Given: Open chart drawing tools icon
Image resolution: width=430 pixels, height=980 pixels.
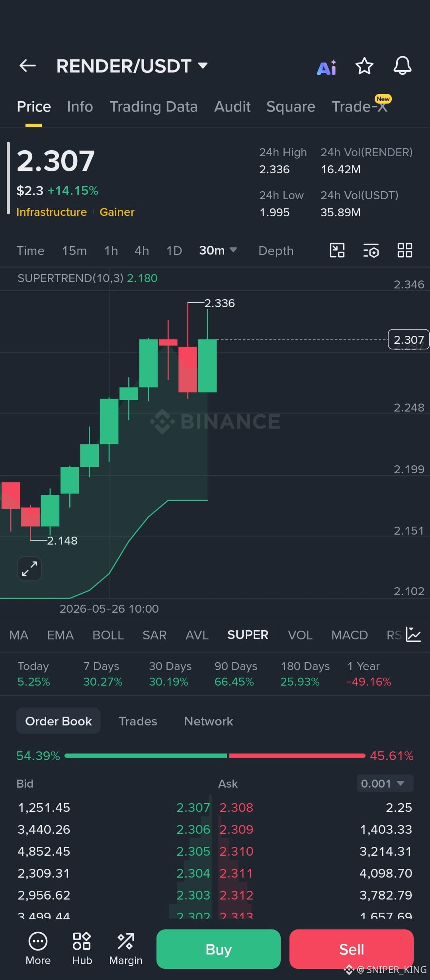Looking at the screenshot, I should coord(337,251).
